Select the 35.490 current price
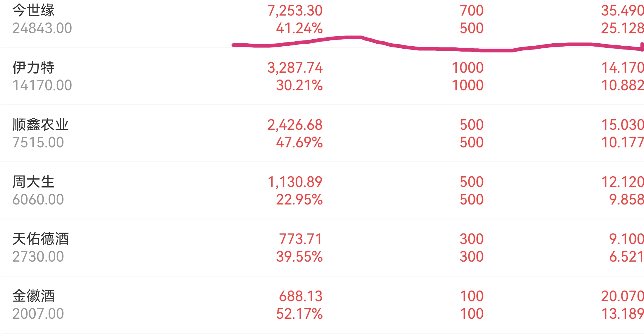 [622, 11]
